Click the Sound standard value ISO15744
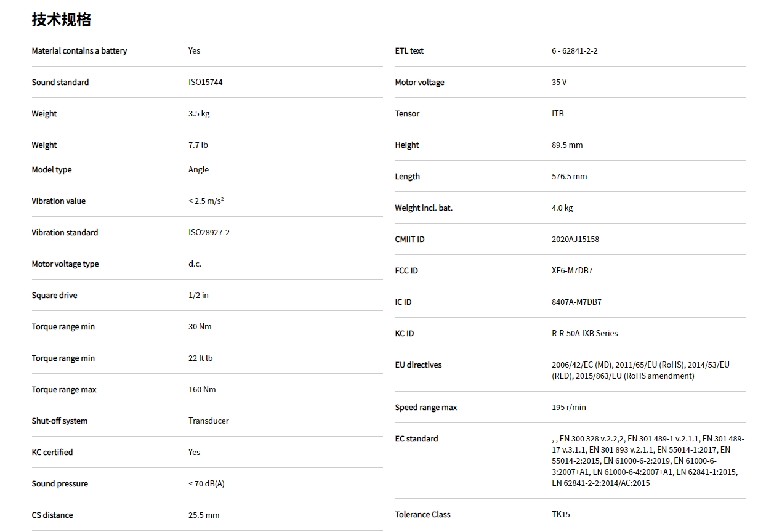The image size is (774, 532). click(205, 82)
